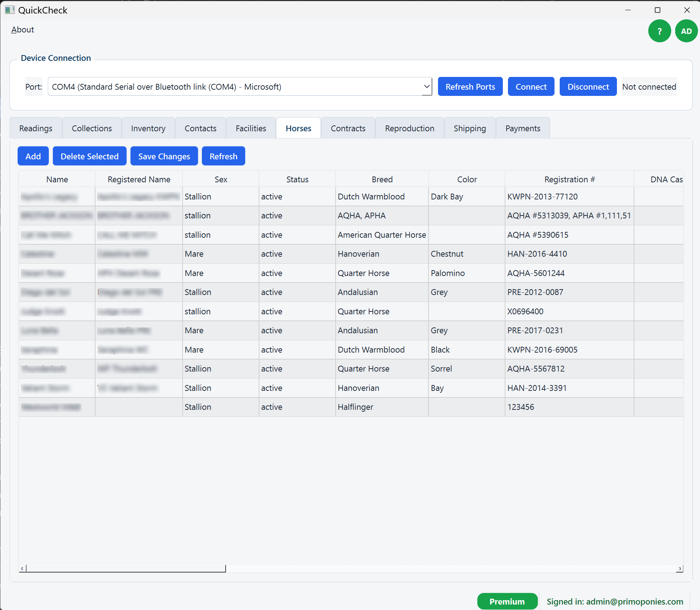Select the 'Palomino' color cell

pos(467,273)
